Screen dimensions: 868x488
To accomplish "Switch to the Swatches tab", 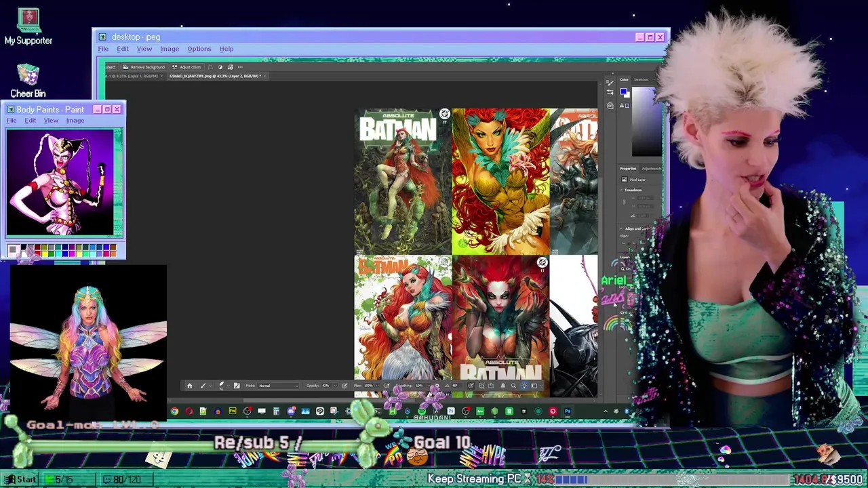I will (641, 79).
